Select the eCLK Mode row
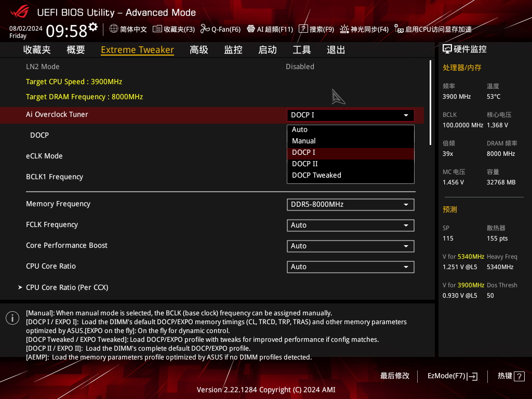This screenshot has width=532, height=399. (212, 156)
